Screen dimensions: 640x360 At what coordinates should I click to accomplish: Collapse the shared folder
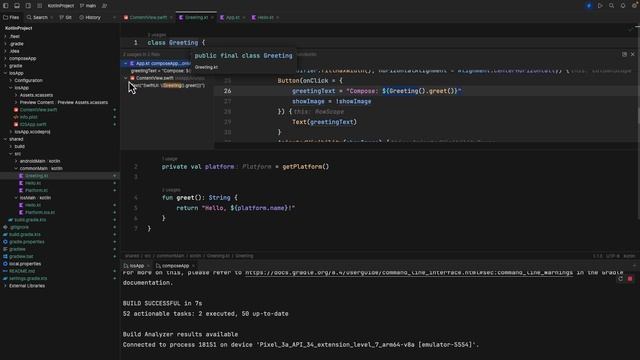(x=5, y=139)
